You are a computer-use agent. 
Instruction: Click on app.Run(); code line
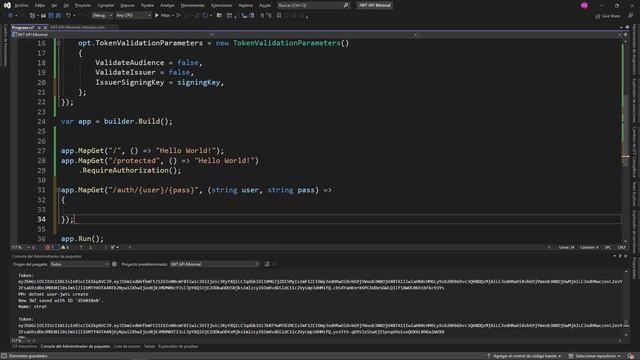pos(82,239)
